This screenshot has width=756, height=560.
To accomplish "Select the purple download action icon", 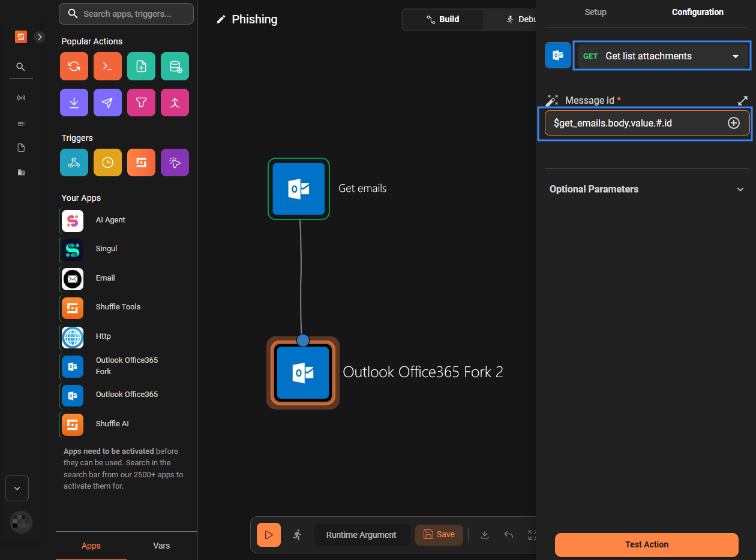I will [x=74, y=103].
